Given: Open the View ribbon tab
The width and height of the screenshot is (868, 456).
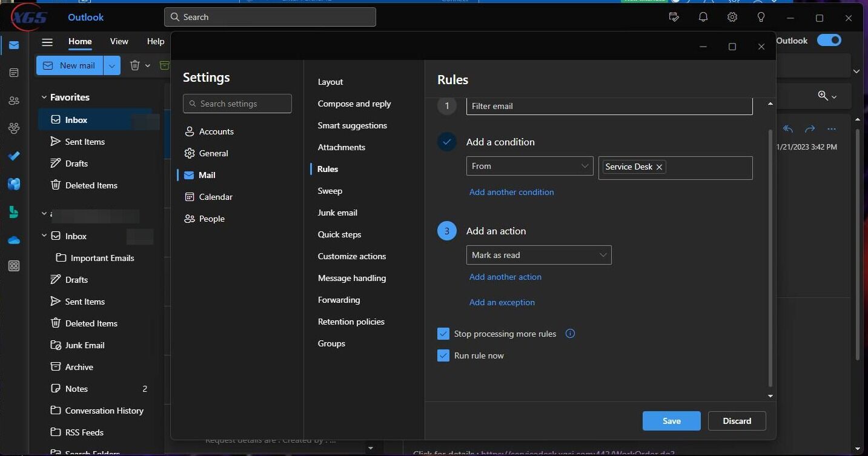Looking at the screenshot, I should click(x=119, y=41).
